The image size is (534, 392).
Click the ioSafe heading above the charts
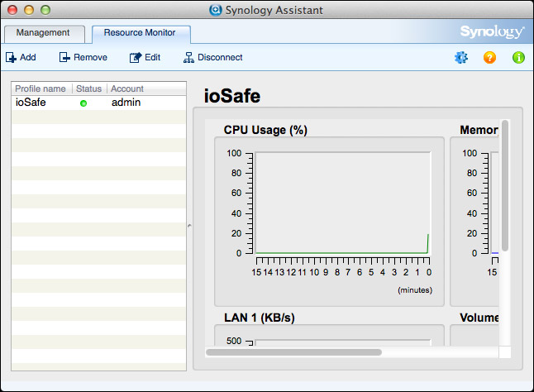tap(232, 96)
